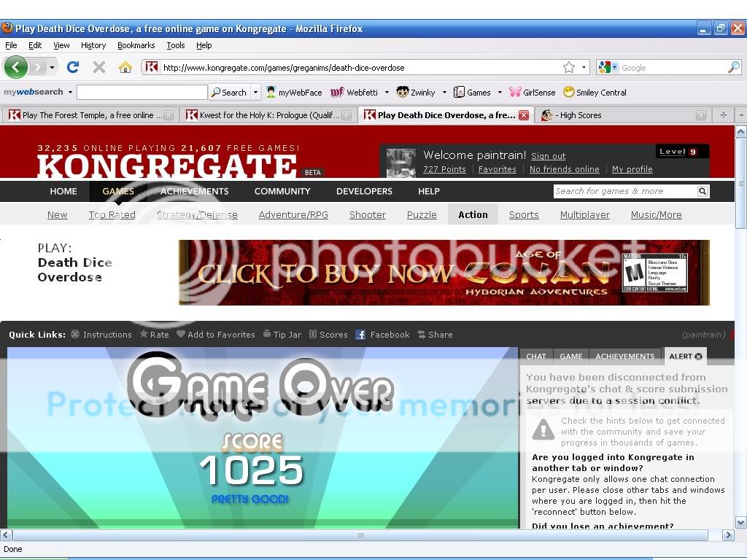Expand the Webfetti dropdown arrow
Screen dimensions: 747x560
tap(387, 93)
